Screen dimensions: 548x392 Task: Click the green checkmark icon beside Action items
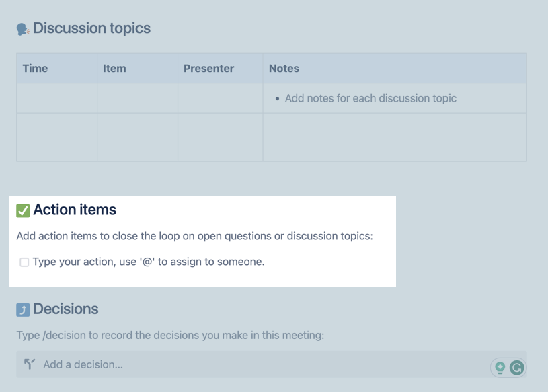[x=24, y=209]
